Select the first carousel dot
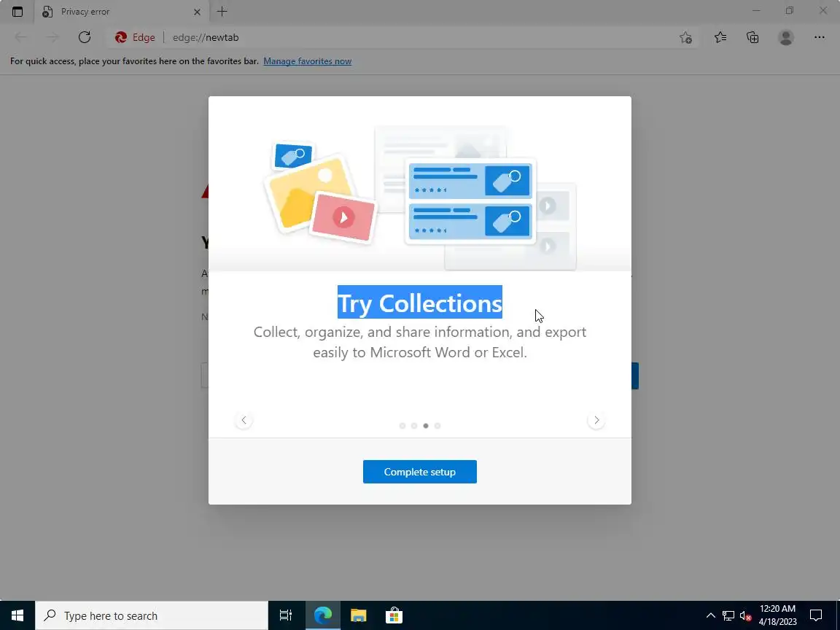This screenshot has height=630, width=840. [x=402, y=426]
